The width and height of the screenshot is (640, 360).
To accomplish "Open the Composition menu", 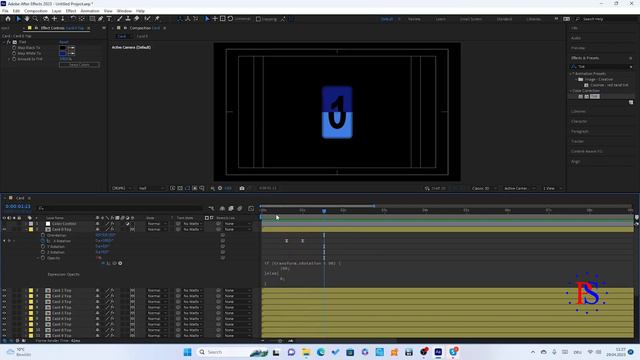I will 36,11.
